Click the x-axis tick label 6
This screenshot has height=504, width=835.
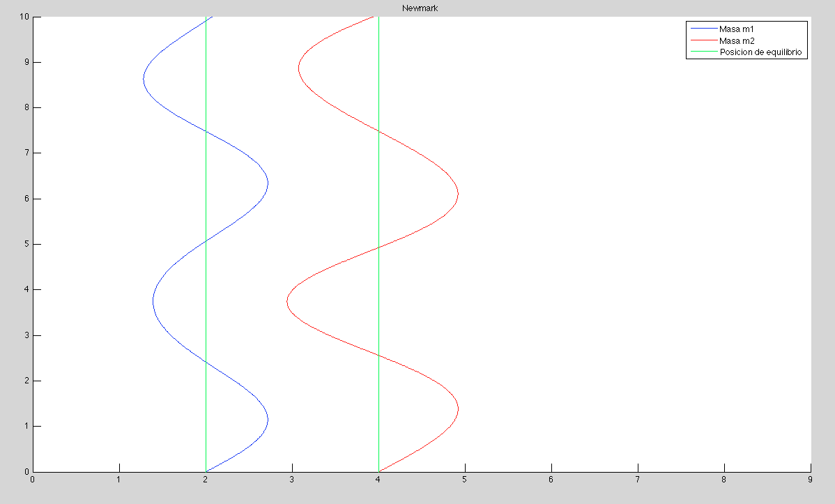point(551,480)
